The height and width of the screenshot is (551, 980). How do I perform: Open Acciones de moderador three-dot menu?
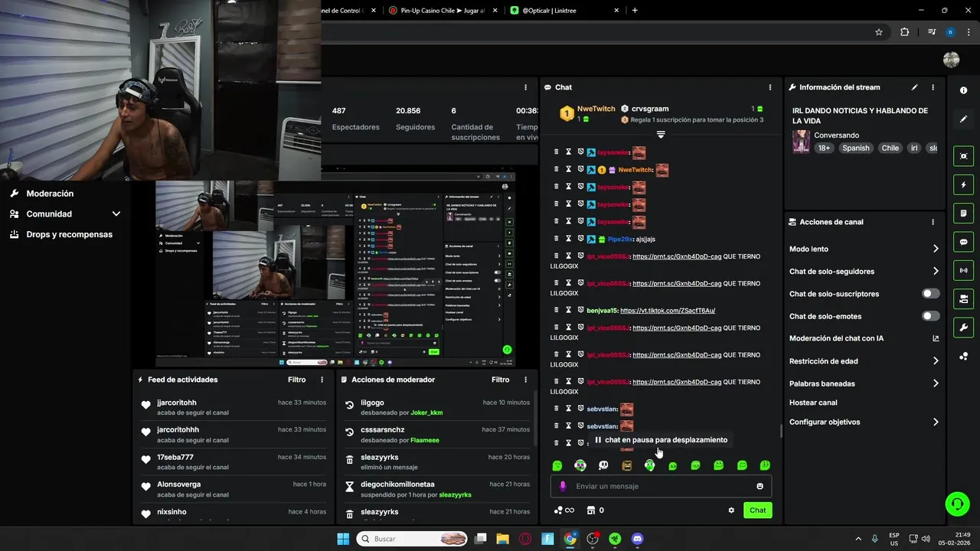tap(525, 380)
